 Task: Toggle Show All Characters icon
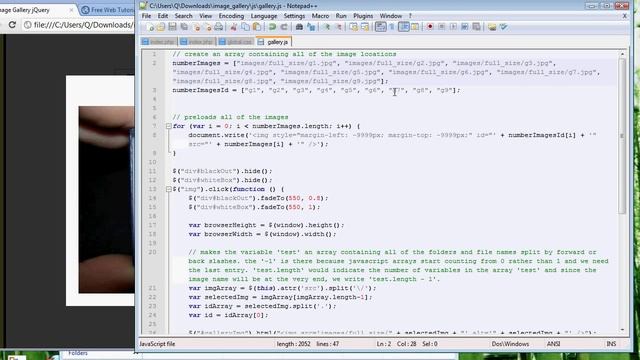coord(392,27)
